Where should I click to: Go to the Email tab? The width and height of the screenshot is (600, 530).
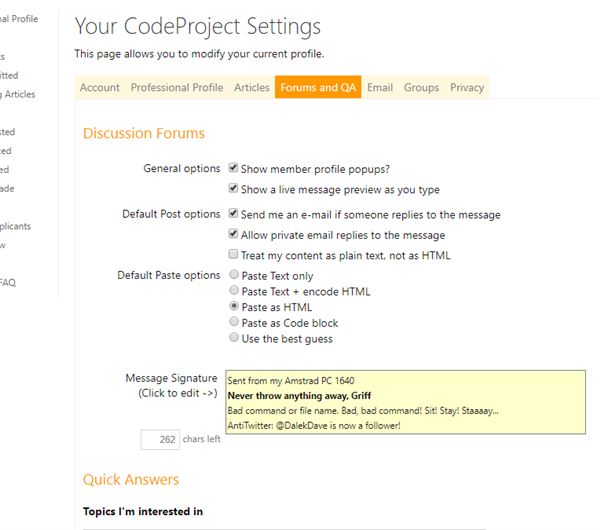tap(380, 87)
